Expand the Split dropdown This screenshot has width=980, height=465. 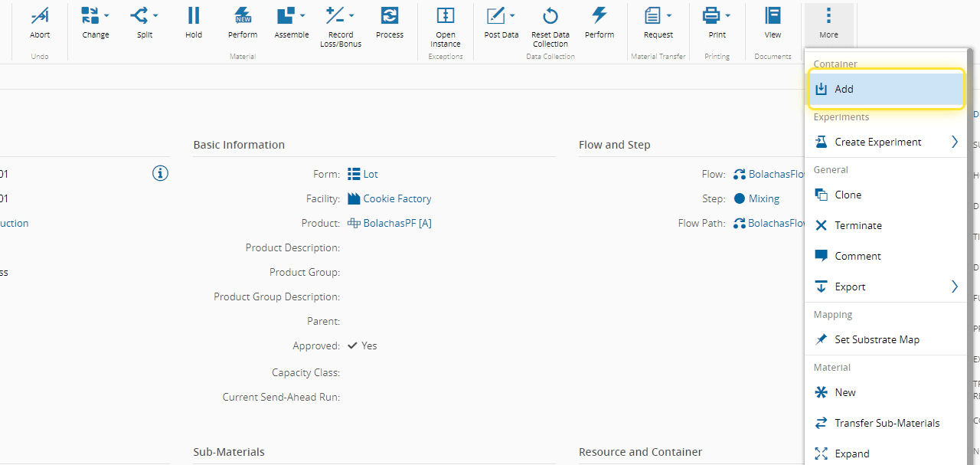155,15
